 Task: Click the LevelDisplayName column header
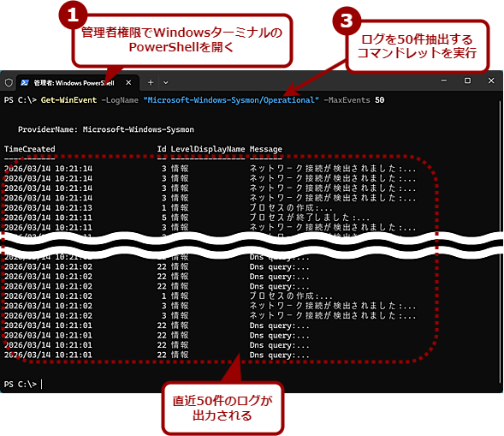coord(208,149)
